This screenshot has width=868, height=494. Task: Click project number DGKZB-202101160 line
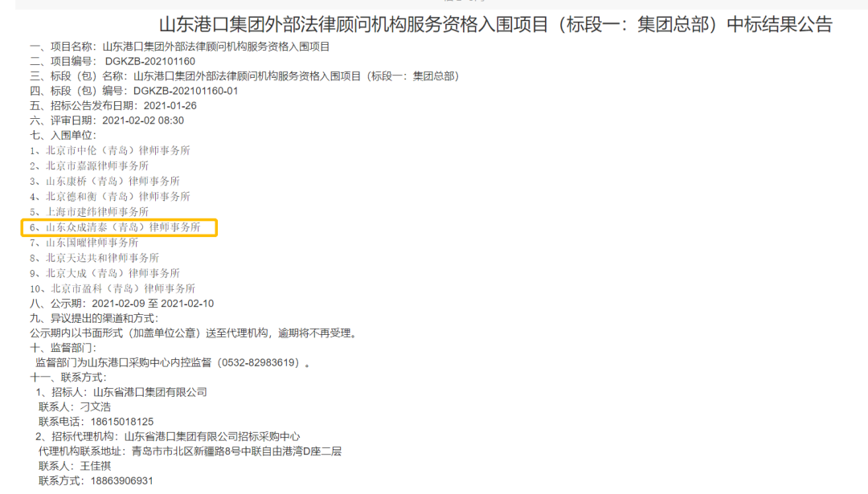[113, 61]
